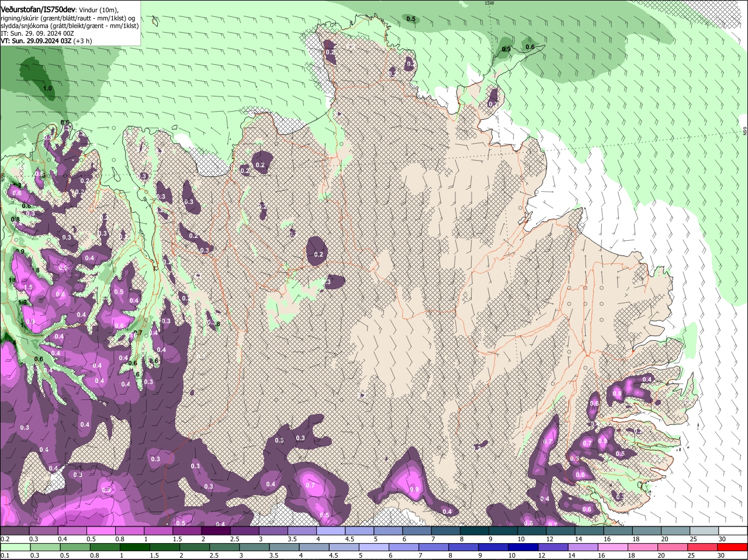Screen dimensions: 748x560
Task: Pick the upper legend swatch for 14
Action: (589, 531)
